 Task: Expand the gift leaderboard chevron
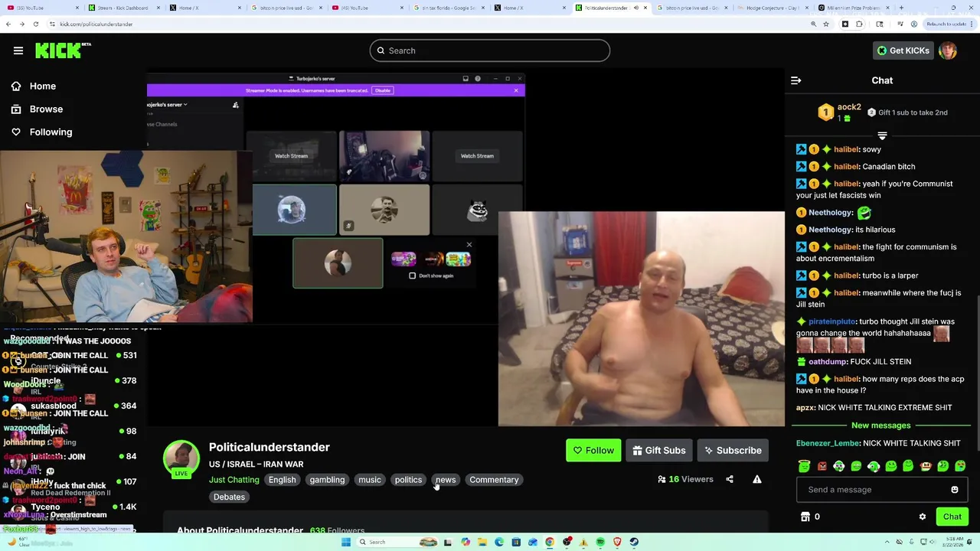(x=882, y=135)
